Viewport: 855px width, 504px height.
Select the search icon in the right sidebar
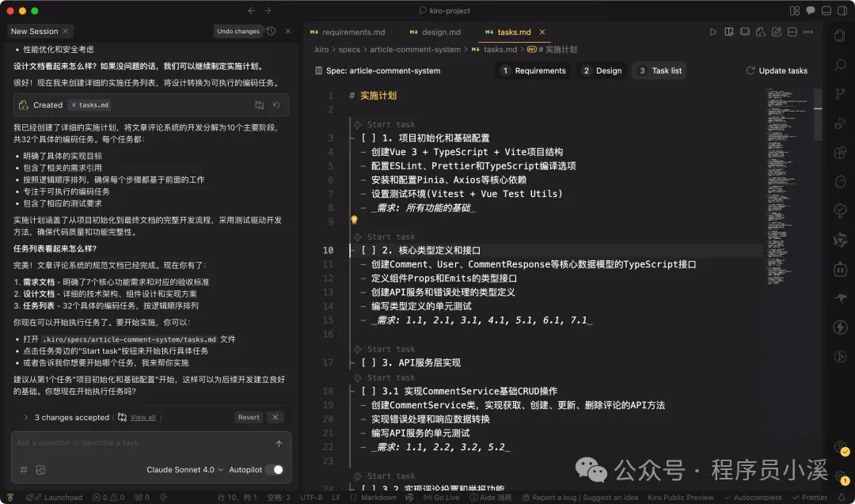pos(840,65)
